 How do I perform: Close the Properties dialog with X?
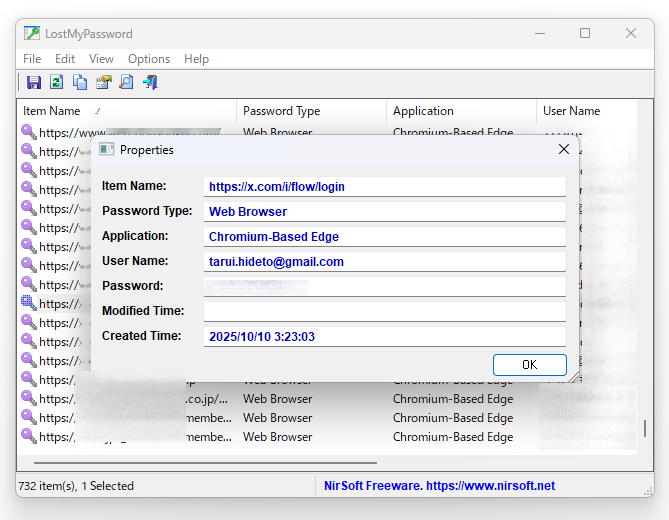tap(564, 149)
